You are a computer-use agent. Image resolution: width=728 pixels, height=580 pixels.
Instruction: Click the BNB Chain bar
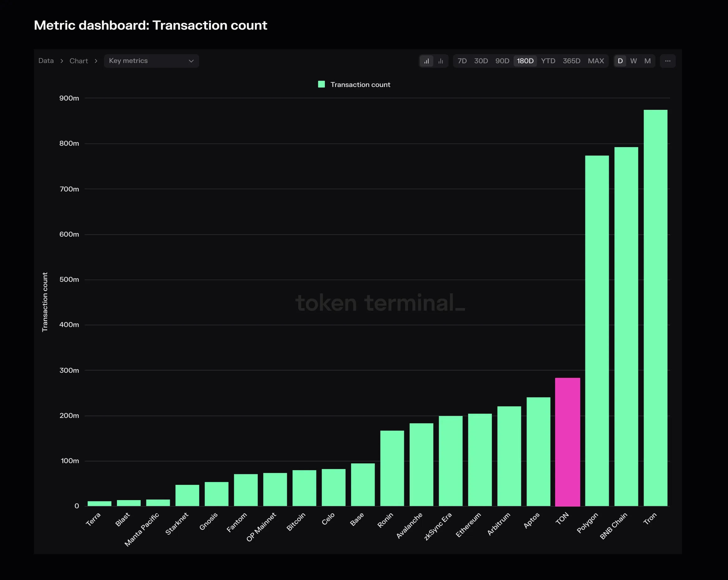626,327
